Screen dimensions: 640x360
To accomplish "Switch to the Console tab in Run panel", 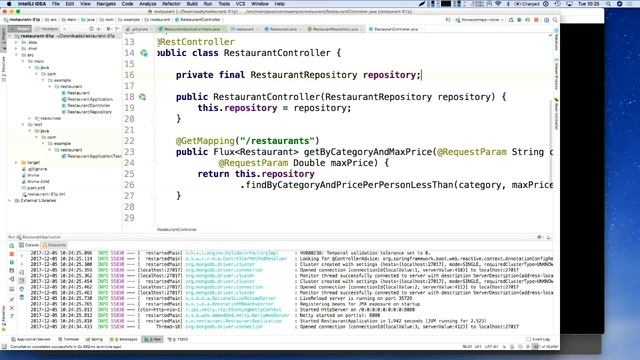I will (x=29, y=245).
